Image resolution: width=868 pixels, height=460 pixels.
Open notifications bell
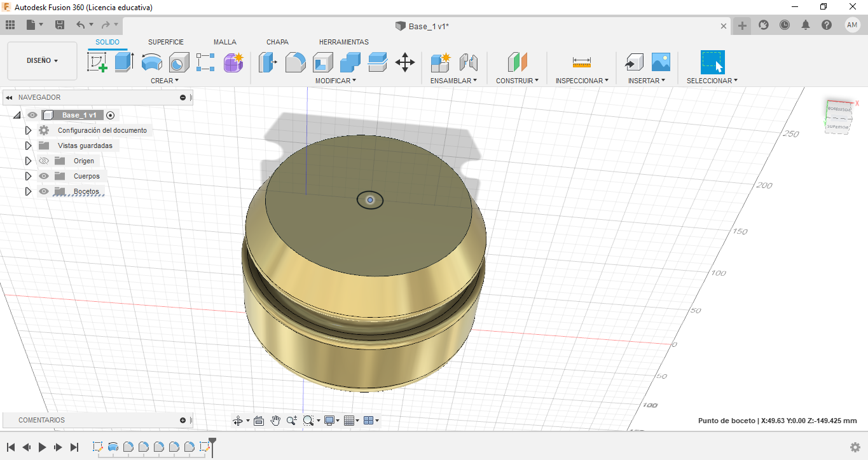(806, 25)
